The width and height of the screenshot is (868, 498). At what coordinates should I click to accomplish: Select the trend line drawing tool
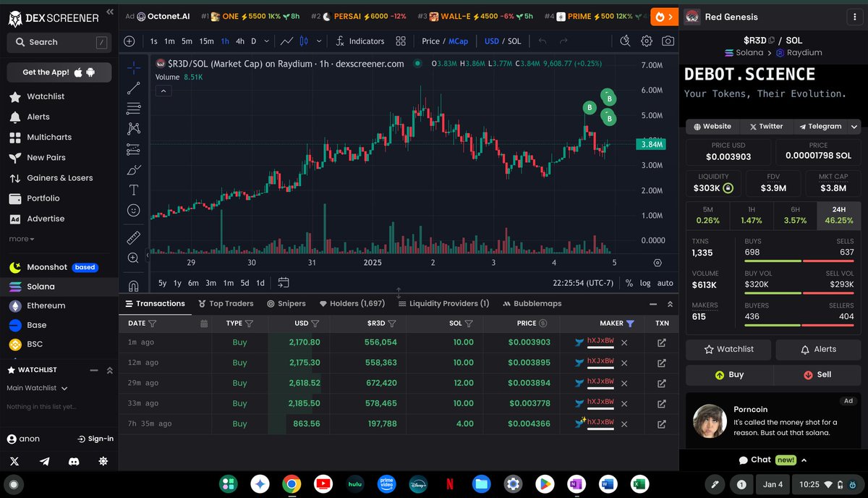point(134,88)
